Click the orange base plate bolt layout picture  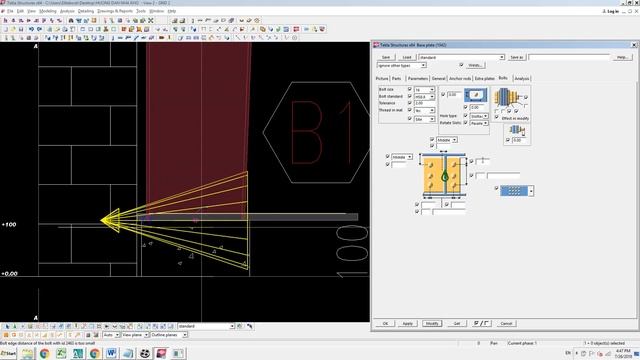444,176
